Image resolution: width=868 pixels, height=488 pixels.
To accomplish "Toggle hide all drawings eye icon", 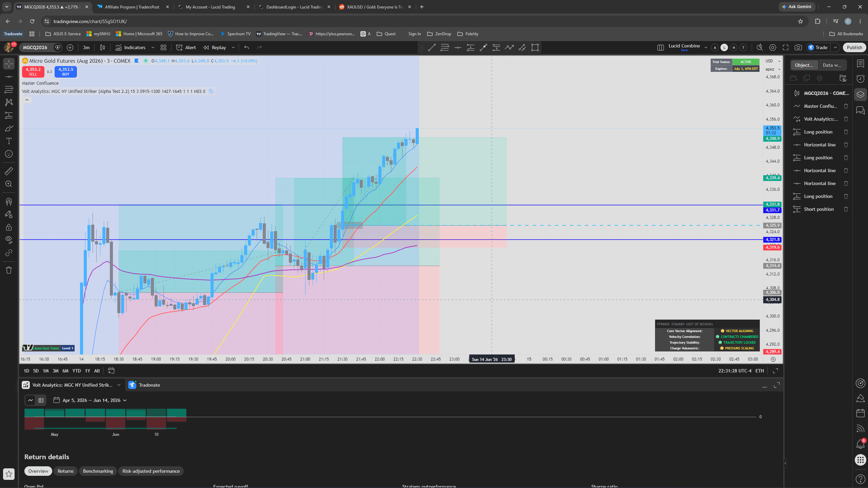I will pyautogui.click(x=9, y=240).
